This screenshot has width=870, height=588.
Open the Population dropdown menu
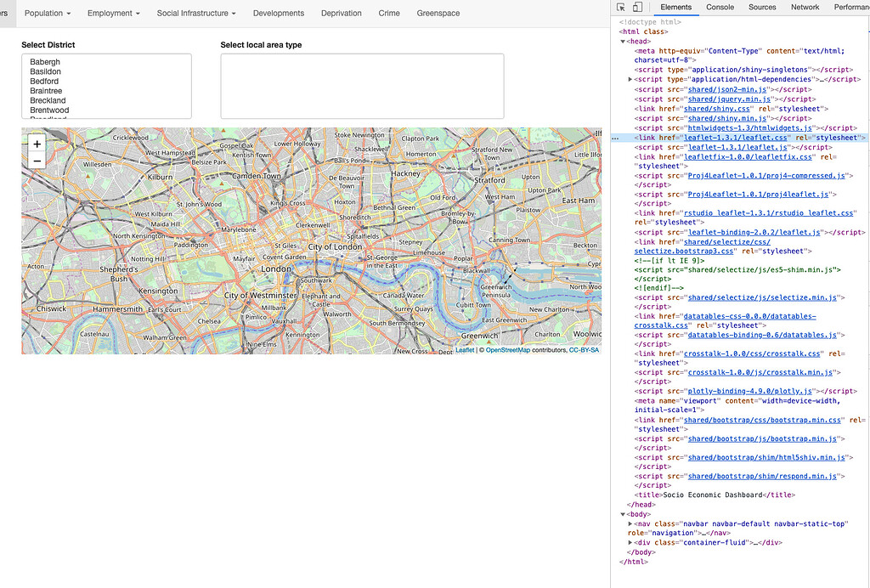tap(48, 14)
